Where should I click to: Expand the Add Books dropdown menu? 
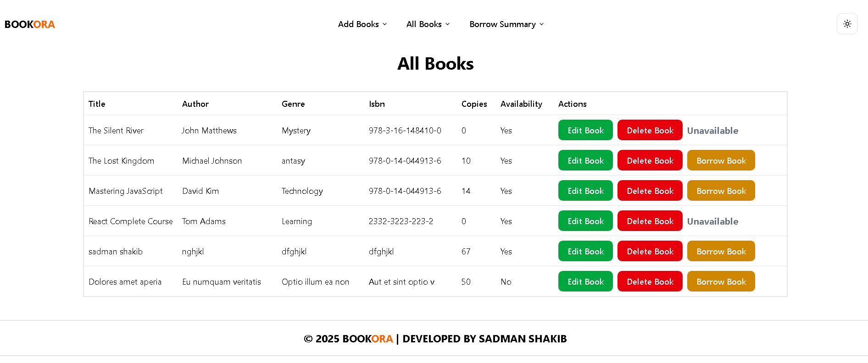362,24
